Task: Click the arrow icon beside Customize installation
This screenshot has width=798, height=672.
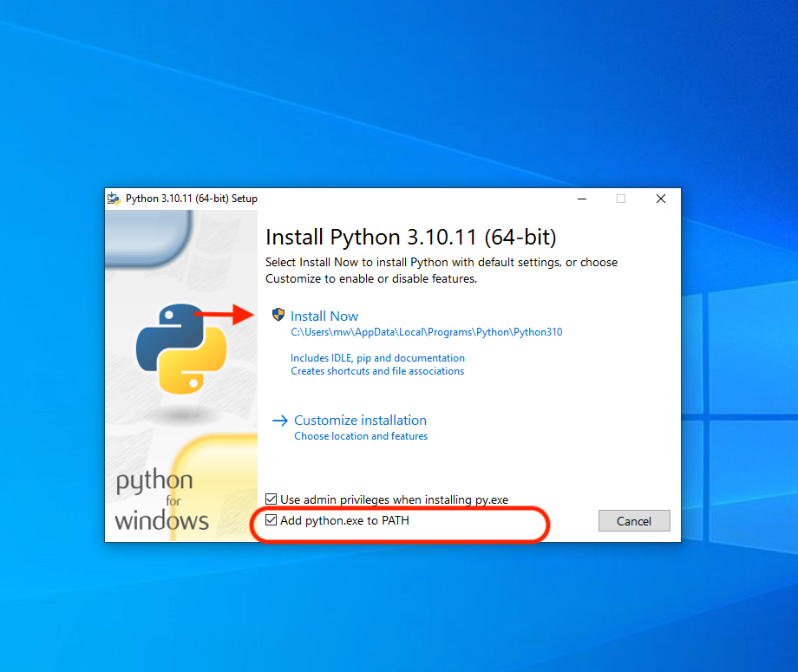Action: (280, 421)
